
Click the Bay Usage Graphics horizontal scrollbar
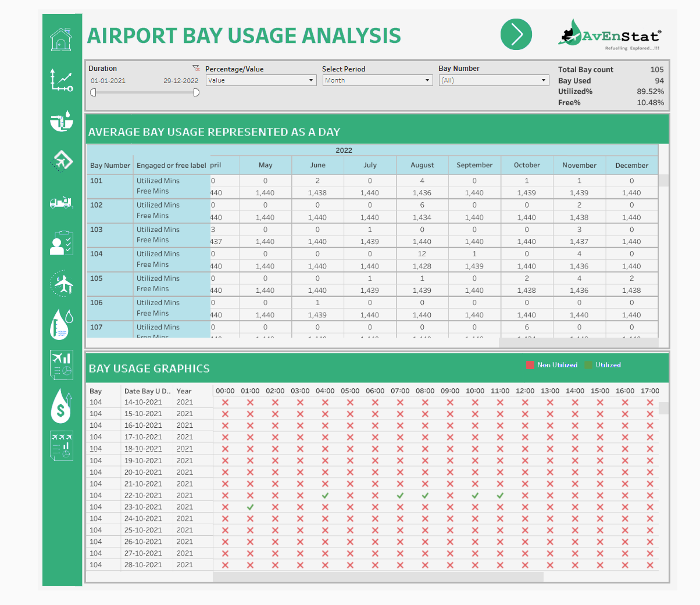pos(378,577)
